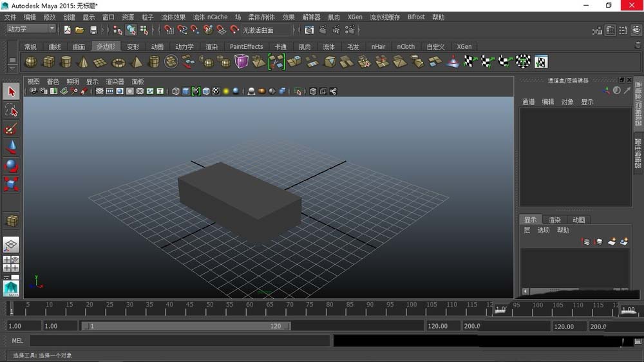Screen dimensions: 644x362
Task: Open the render view clapboard icon
Action: pyautogui.click(x=309, y=30)
